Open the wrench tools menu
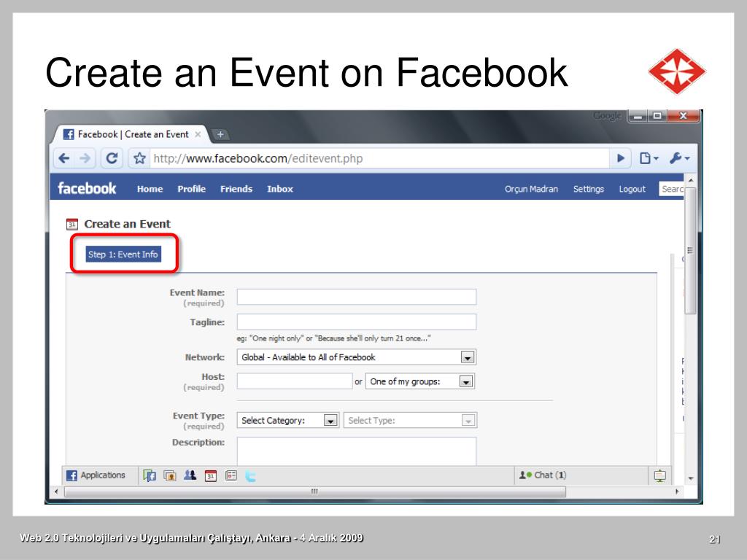Viewport: 747px width, 560px height. pos(679,158)
